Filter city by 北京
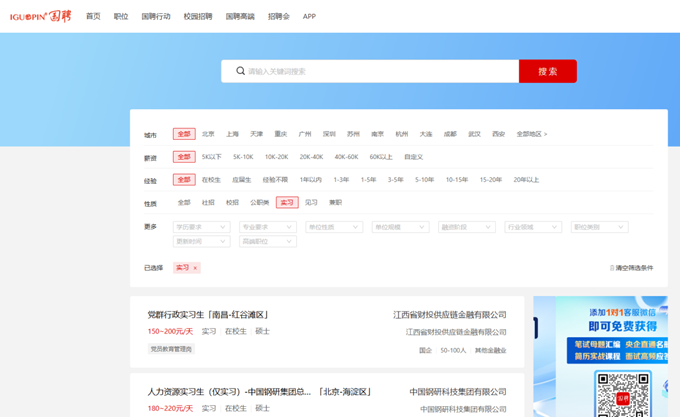Viewport: 680px width, 417px height. point(208,134)
